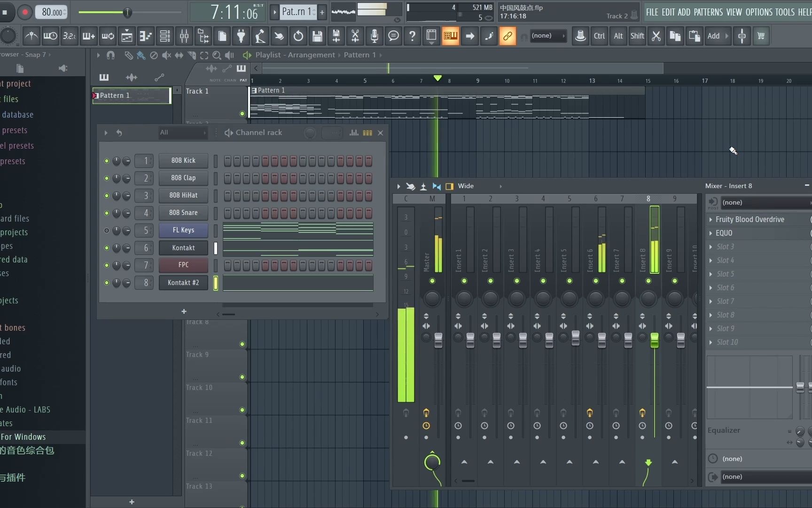Select the Playlist pencil draw tool
The width and height of the screenshot is (812, 508).
point(128,55)
